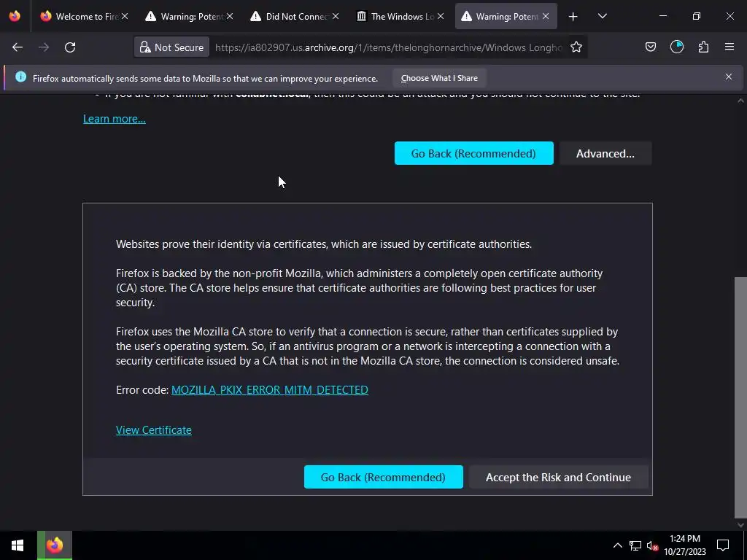The height and width of the screenshot is (560, 747).
Task: Expand the list all tabs chevron
Action: coord(602,16)
